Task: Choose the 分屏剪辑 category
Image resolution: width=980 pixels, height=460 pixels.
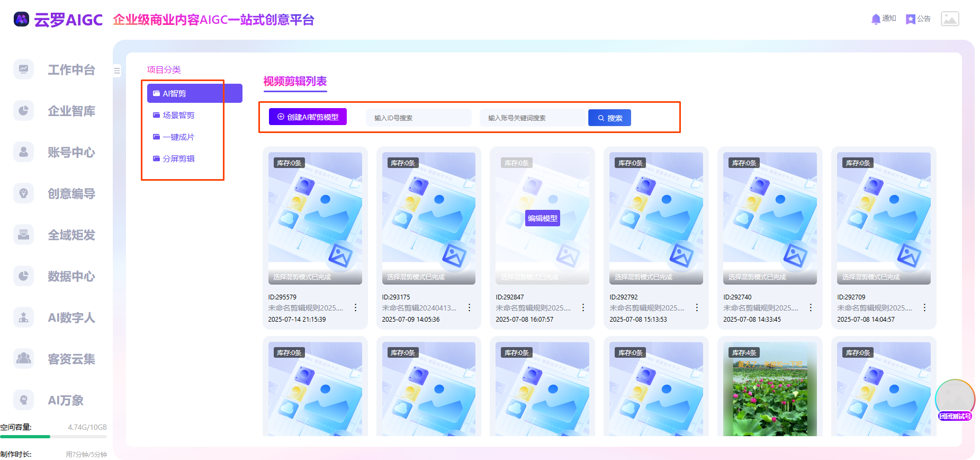Action: pos(178,158)
